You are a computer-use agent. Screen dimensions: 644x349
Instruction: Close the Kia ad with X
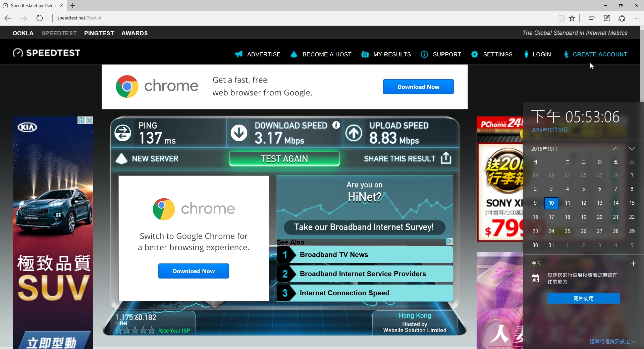pyautogui.click(x=90, y=120)
